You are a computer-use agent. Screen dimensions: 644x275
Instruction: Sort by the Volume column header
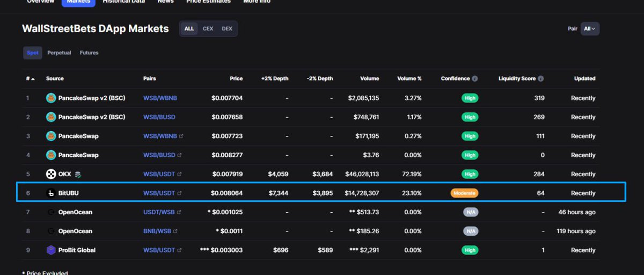pos(369,78)
